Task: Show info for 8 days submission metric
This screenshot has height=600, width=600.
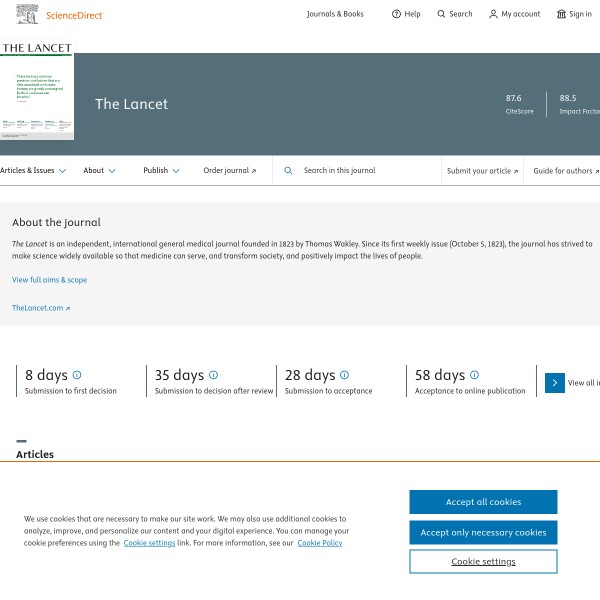Action: [x=77, y=375]
